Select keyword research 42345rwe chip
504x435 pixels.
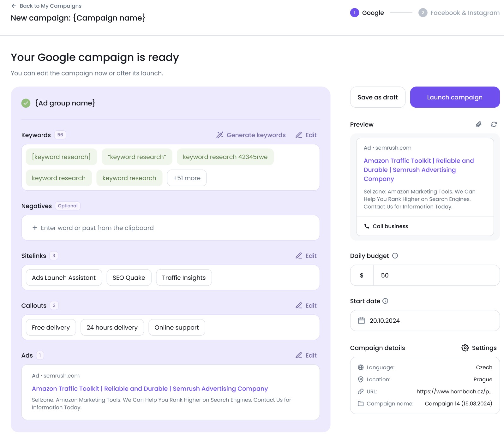(225, 157)
